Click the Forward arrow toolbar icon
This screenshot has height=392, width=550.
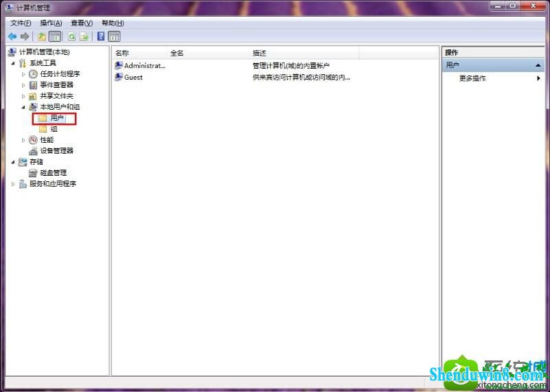click(x=25, y=36)
